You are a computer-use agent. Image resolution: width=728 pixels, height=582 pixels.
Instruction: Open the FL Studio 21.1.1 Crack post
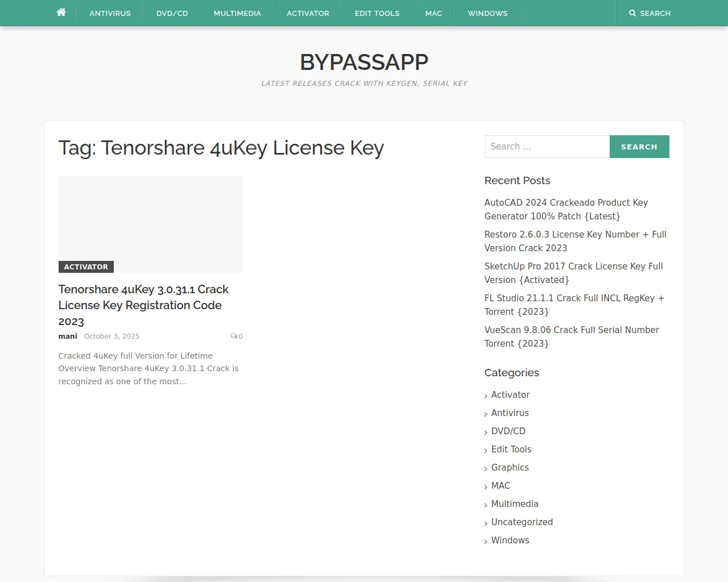coord(574,305)
